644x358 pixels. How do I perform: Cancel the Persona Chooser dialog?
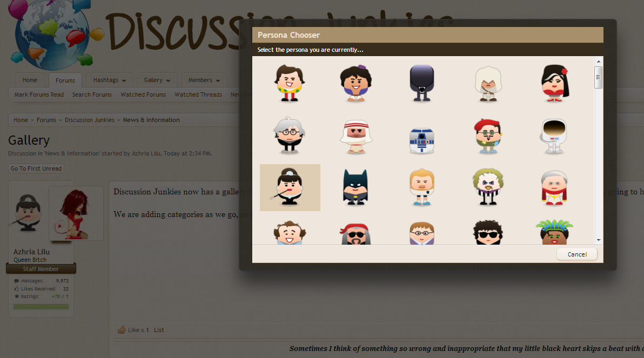[x=577, y=254]
